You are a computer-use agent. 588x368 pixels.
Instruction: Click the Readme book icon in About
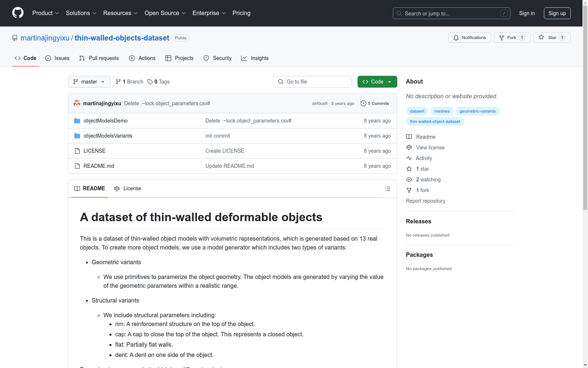coord(409,137)
